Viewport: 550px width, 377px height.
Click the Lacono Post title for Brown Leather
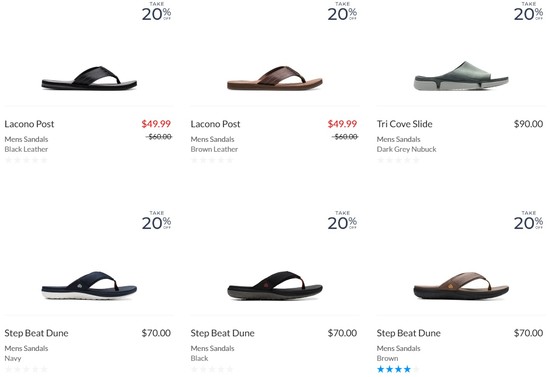(215, 124)
